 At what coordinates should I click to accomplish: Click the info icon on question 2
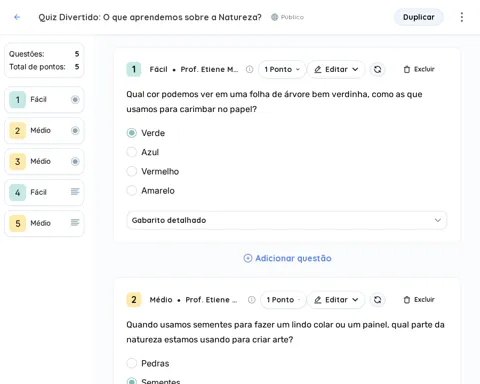point(251,300)
